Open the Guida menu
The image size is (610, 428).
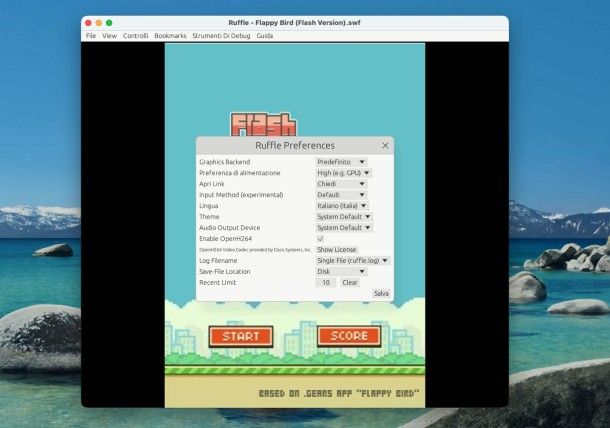point(265,35)
